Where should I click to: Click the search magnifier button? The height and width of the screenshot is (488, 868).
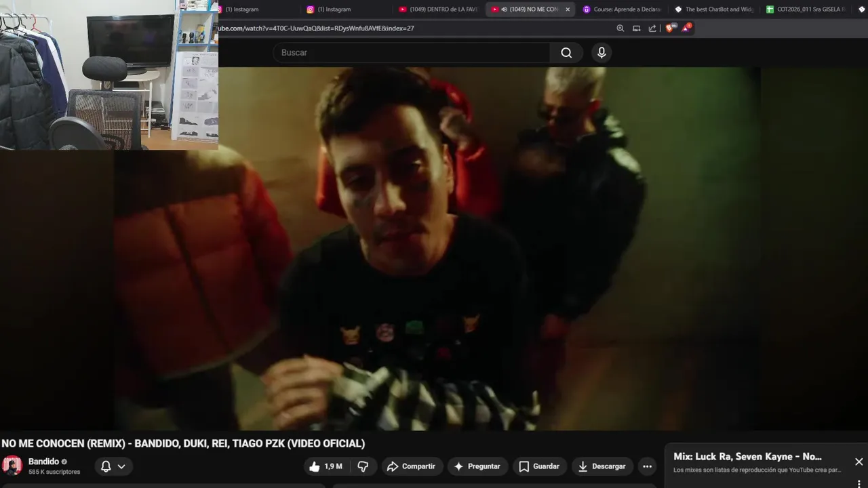566,53
